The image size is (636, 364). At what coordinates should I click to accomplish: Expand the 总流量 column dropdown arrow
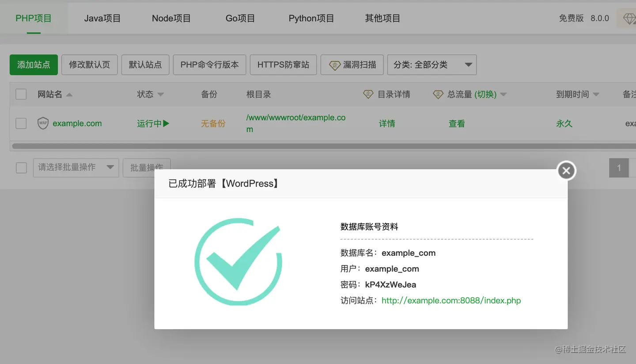pyautogui.click(x=503, y=95)
